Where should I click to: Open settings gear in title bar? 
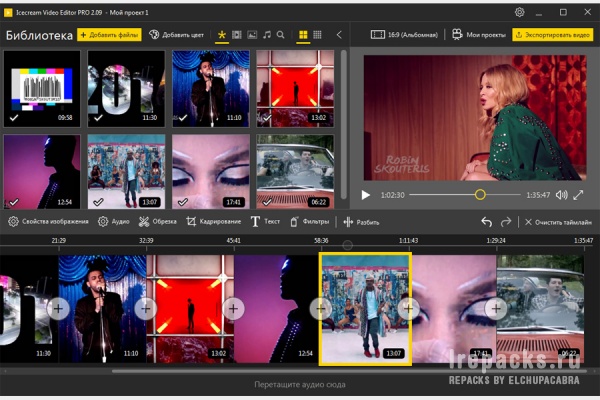pyautogui.click(x=519, y=12)
